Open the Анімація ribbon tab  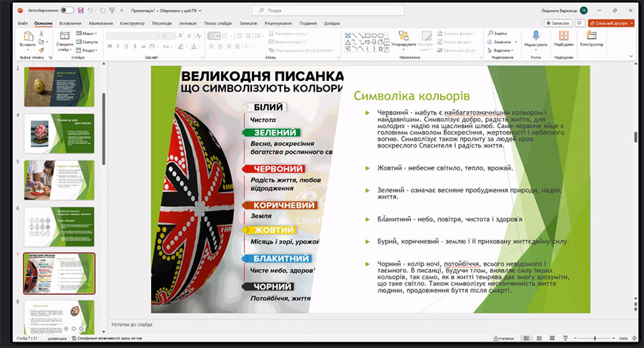[188, 23]
